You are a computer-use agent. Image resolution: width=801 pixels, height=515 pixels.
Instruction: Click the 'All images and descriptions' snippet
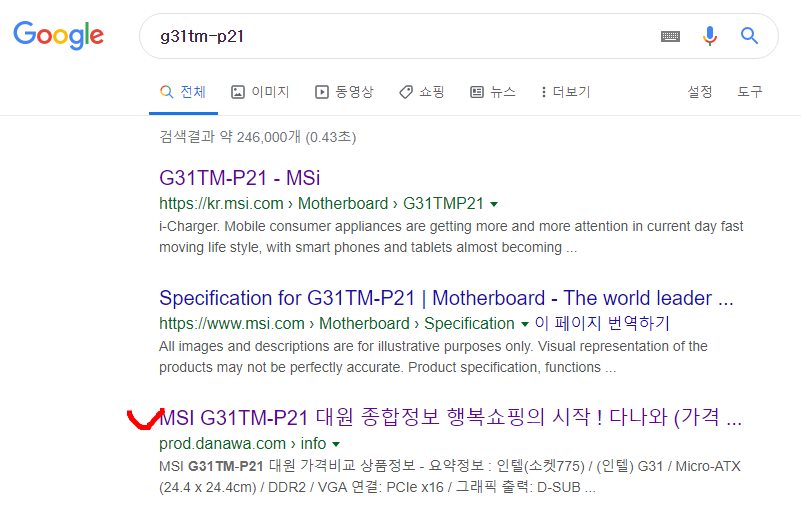point(433,357)
